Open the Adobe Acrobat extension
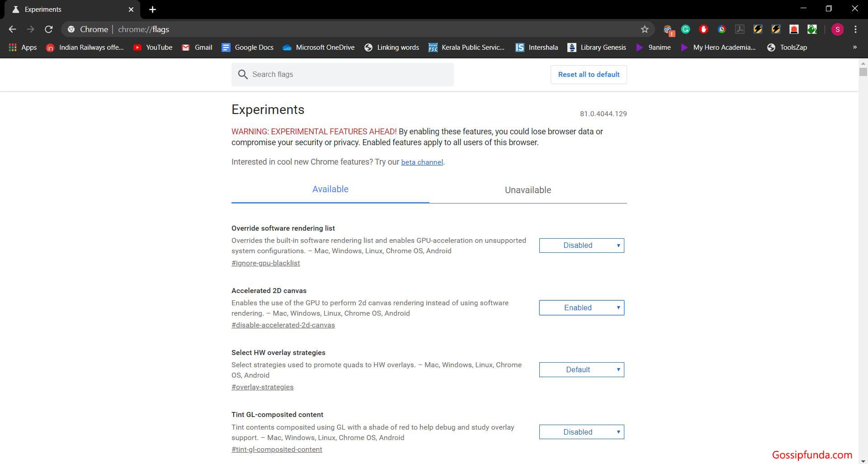Screen dimensions: 868x464 [740, 29]
